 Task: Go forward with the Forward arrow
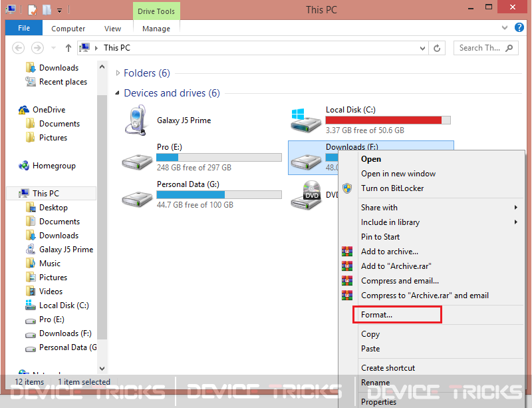coord(37,48)
